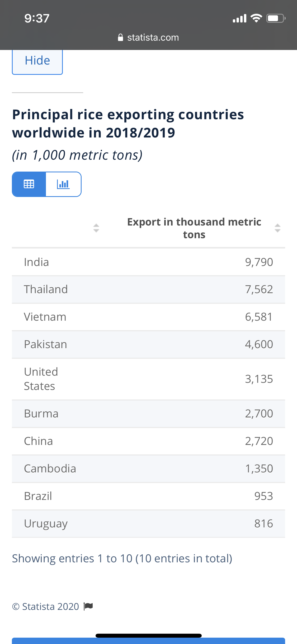Tap the report flag icon
The width and height of the screenshot is (297, 644).
88,606
